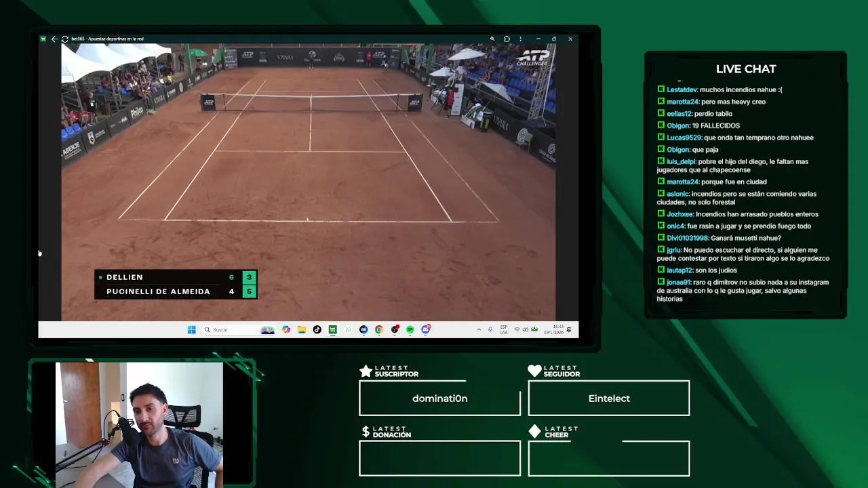Open the app with red badge on taskbar
This screenshot has height=488, width=868.
coord(395,329)
